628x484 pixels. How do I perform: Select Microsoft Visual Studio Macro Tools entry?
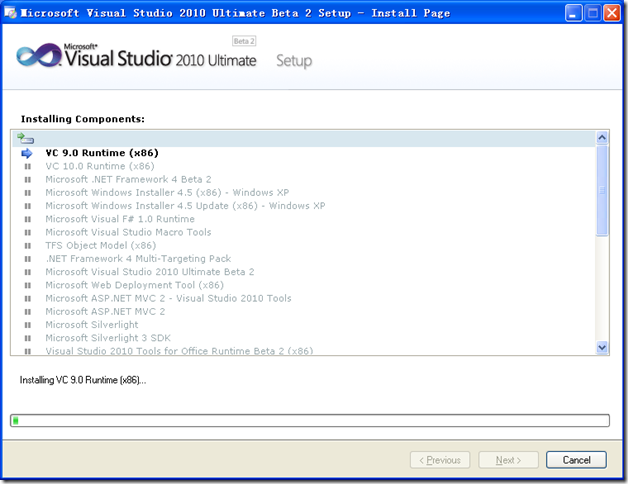[x=128, y=232]
